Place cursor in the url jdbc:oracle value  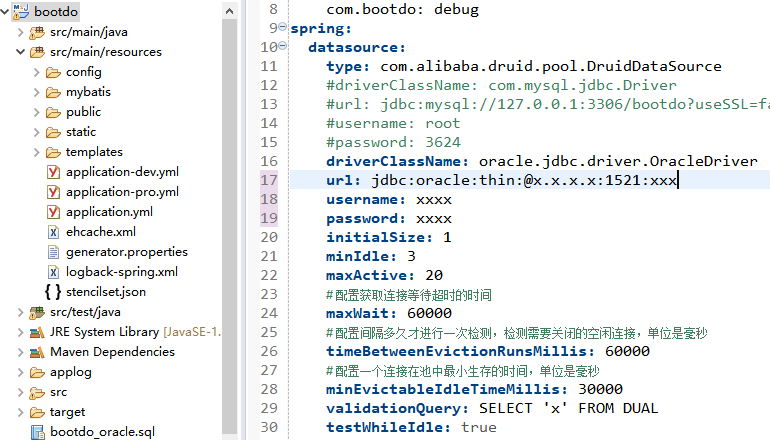[524, 181]
